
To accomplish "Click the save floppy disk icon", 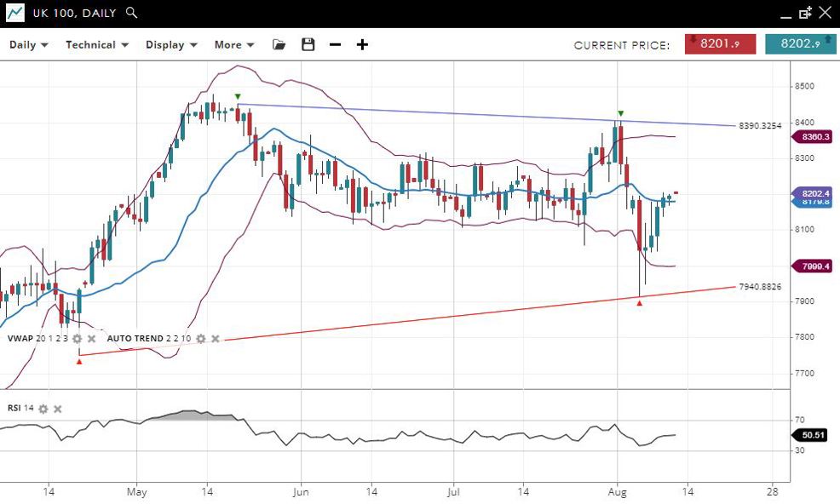I will click(308, 44).
